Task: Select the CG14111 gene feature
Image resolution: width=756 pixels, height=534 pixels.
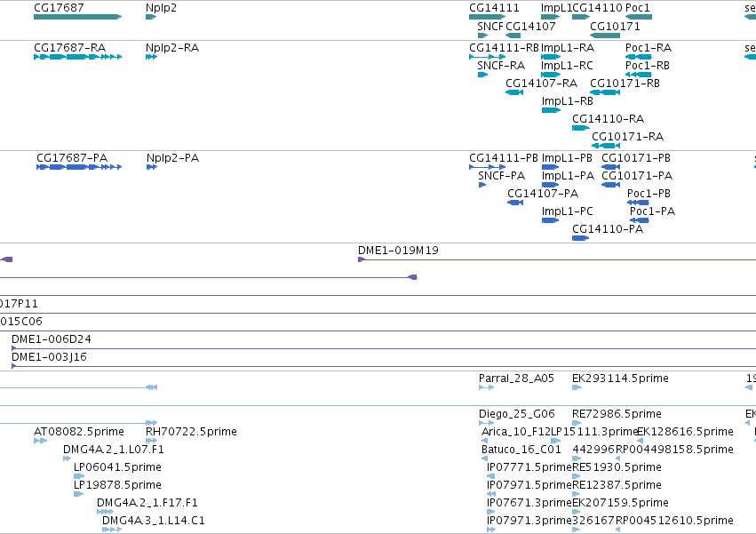Action: tap(488, 17)
